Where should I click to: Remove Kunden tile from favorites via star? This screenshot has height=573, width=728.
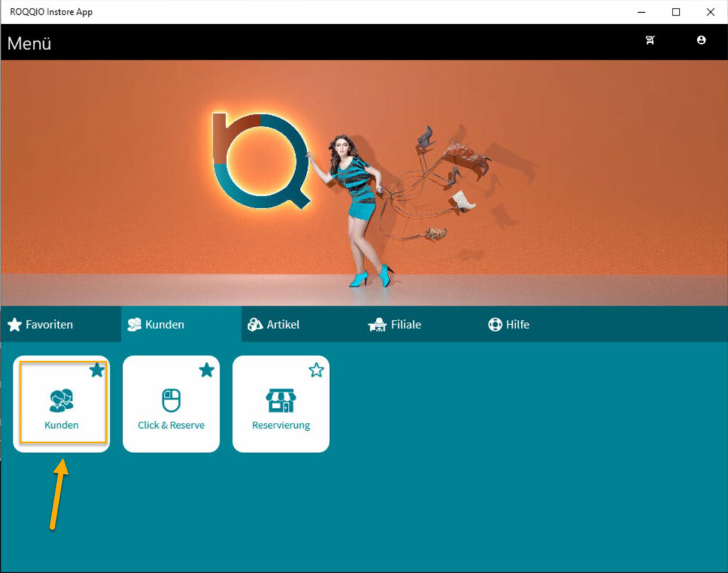(x=97, y=370)
